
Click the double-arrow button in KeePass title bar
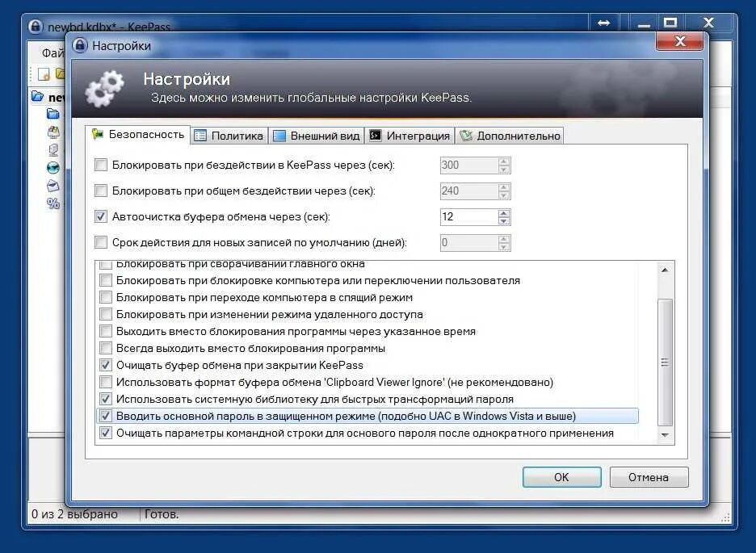(x=603, y=23)
